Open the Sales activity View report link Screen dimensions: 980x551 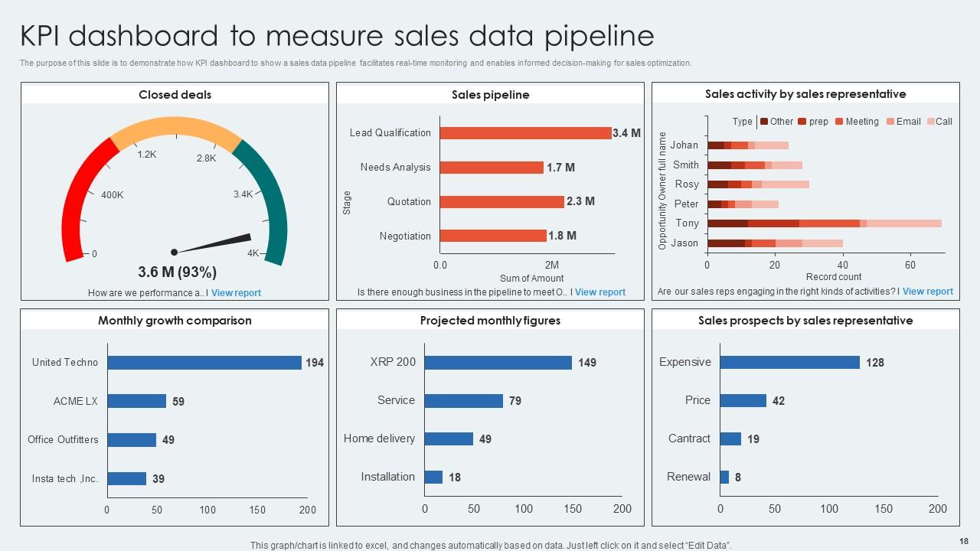[x=927, y=292]
